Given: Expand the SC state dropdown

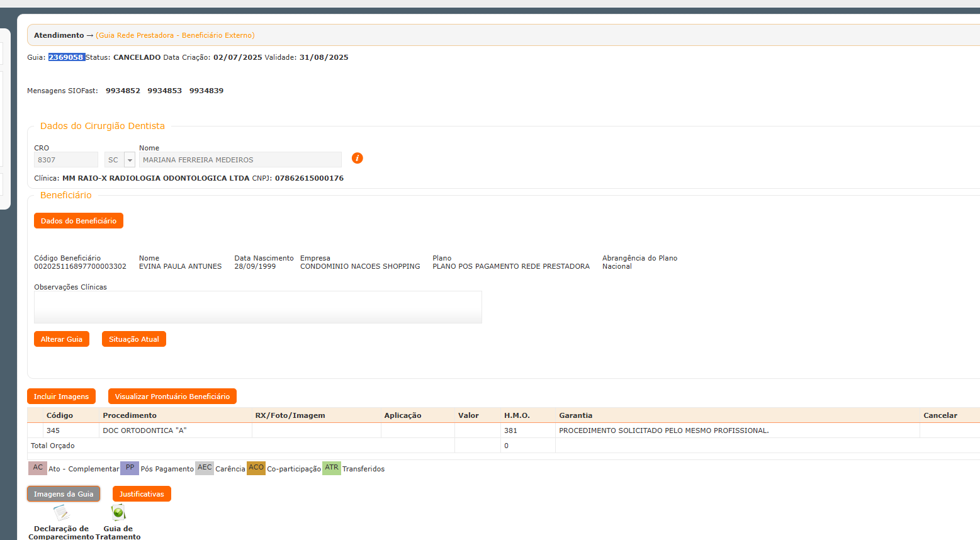Looking at the screenshot, I should pyautogui.click(x=130, y=160).
